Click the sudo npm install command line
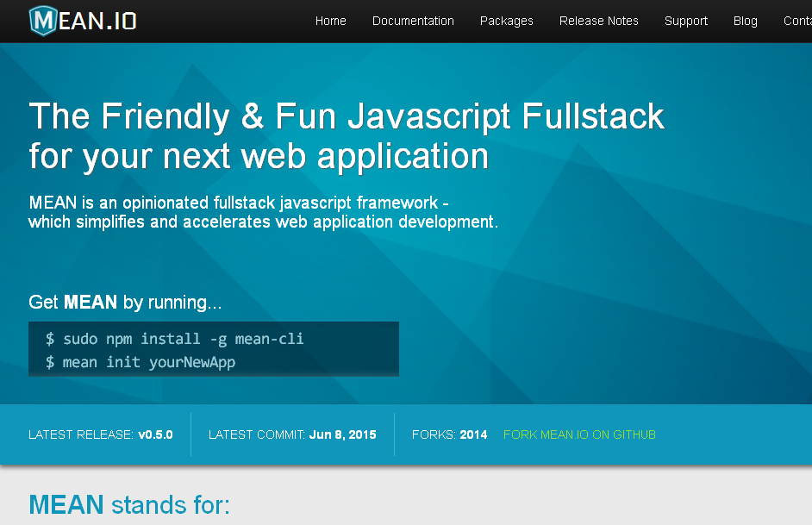This screenshot has height=525, width=812. pyautogui.click(x=174, y=339)
